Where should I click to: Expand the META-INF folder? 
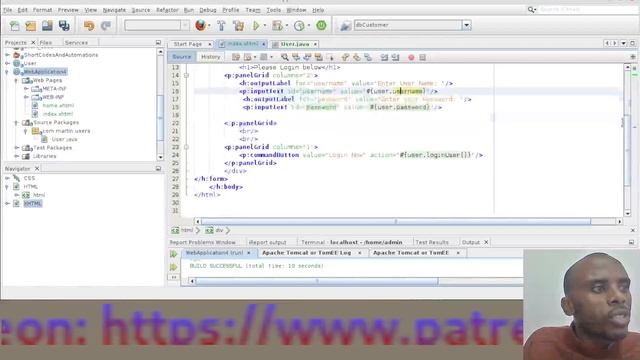pyautogui.click(x=26, y=89)
